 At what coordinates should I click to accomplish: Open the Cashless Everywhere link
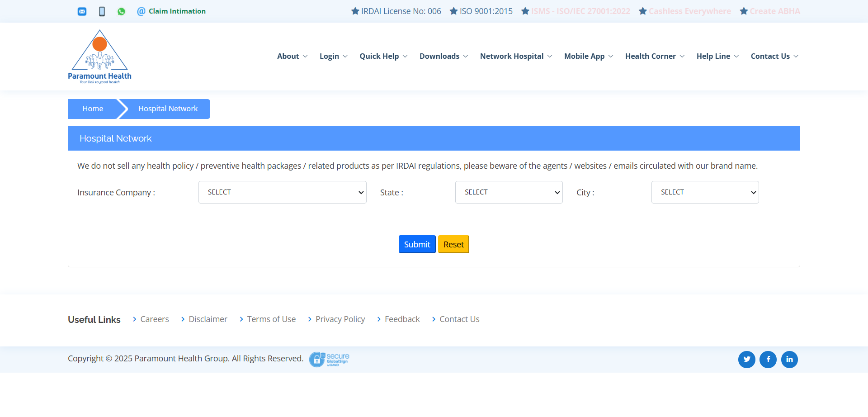tap(690, 11)
